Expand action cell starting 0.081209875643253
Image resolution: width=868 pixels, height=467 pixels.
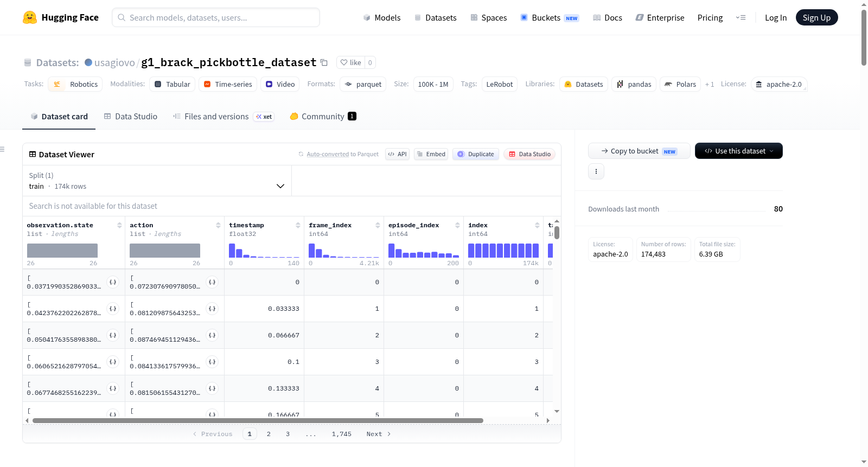(212, 309)
